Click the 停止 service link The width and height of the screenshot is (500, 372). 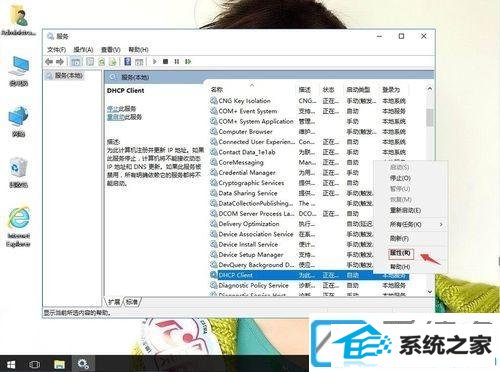(113, 109)
